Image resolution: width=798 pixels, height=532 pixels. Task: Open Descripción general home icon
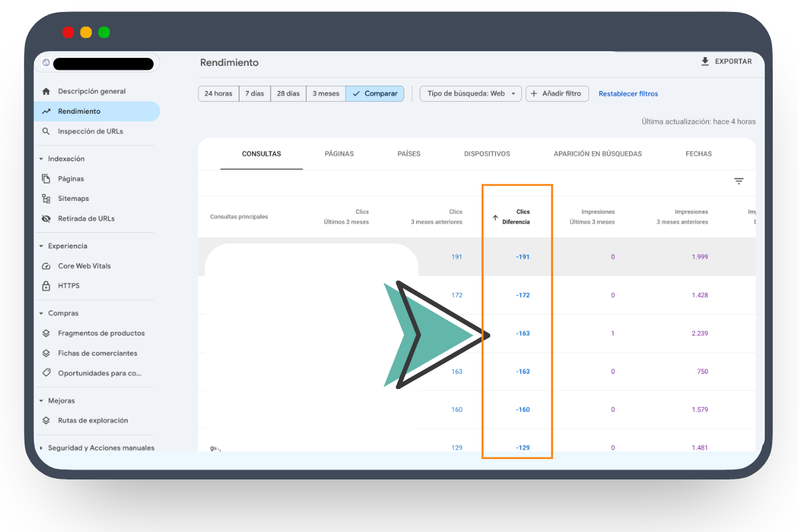46,91
